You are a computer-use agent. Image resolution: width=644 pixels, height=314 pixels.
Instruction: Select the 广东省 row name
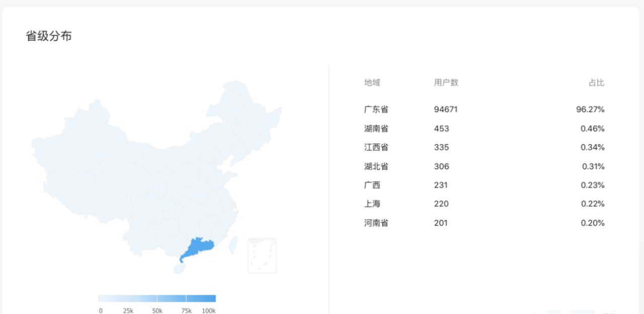pyautogui.click(x=376, y=109)
